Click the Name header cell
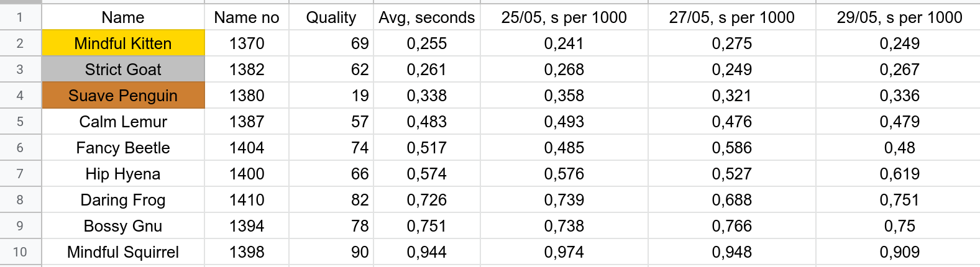 [123, 17]
